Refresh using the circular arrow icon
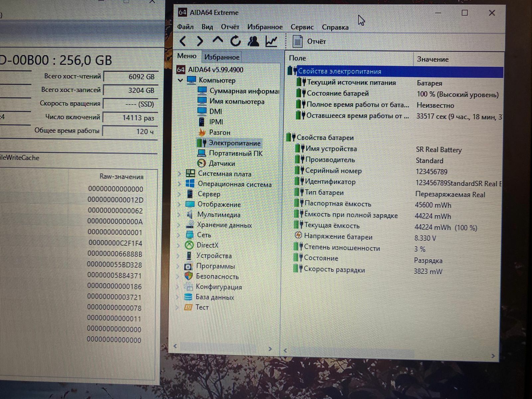This screenshot has width=532, height=399. 235,41
